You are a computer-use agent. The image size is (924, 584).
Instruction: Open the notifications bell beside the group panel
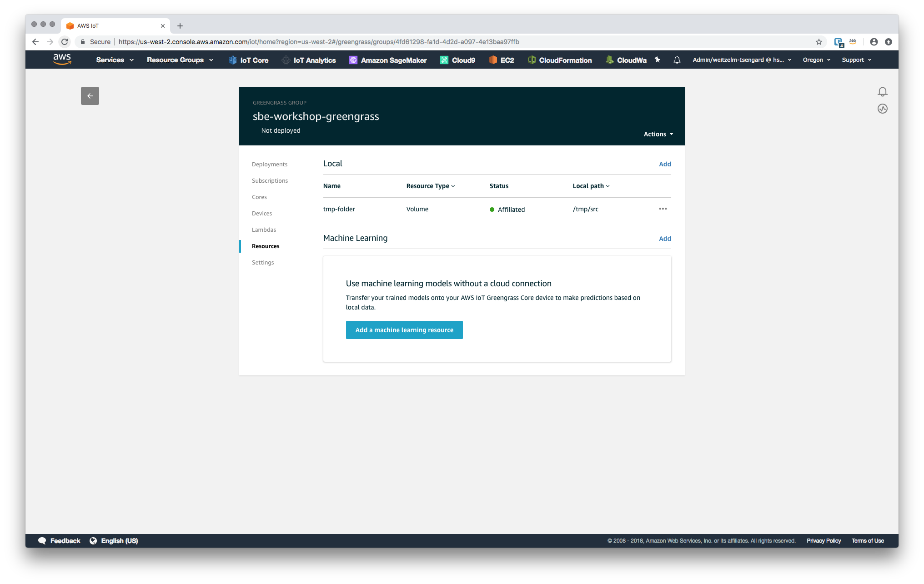882,92
